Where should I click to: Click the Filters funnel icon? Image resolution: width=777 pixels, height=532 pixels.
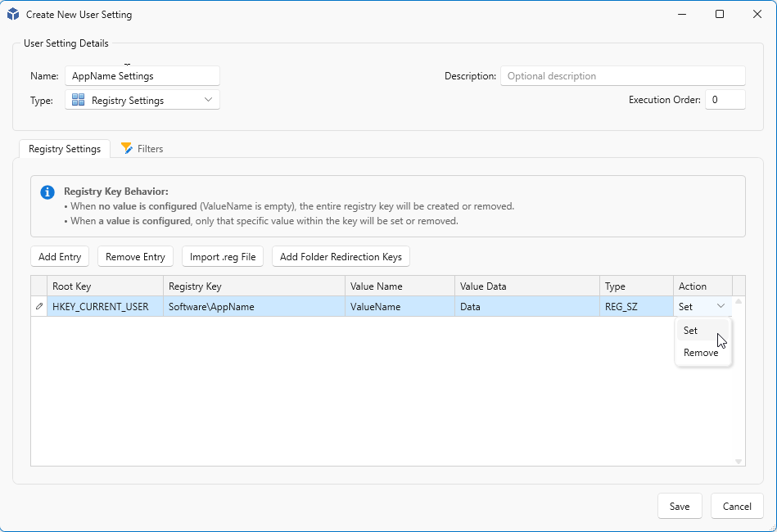(127, 148)
